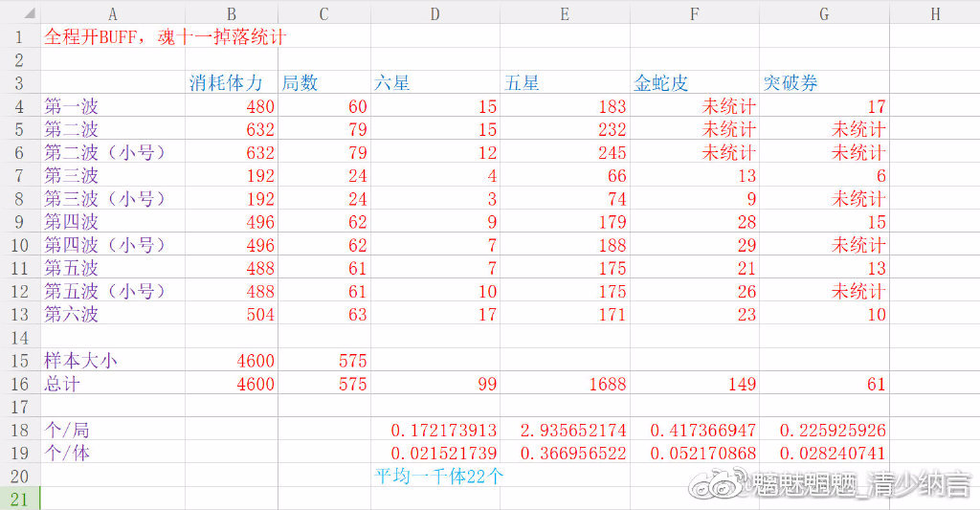This screenshot has width=980, height=510.
Task: Select row 16 header
Action: (x=19, y=384)
